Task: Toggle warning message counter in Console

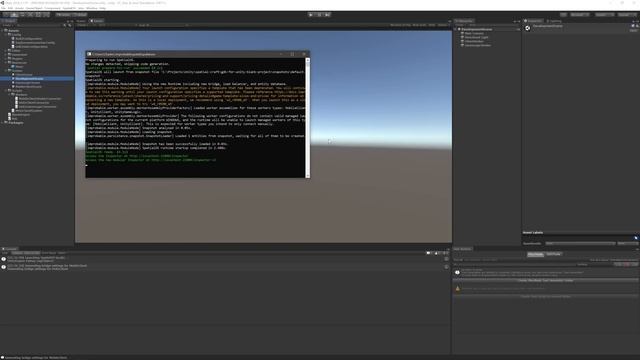Action: point(438,253)
